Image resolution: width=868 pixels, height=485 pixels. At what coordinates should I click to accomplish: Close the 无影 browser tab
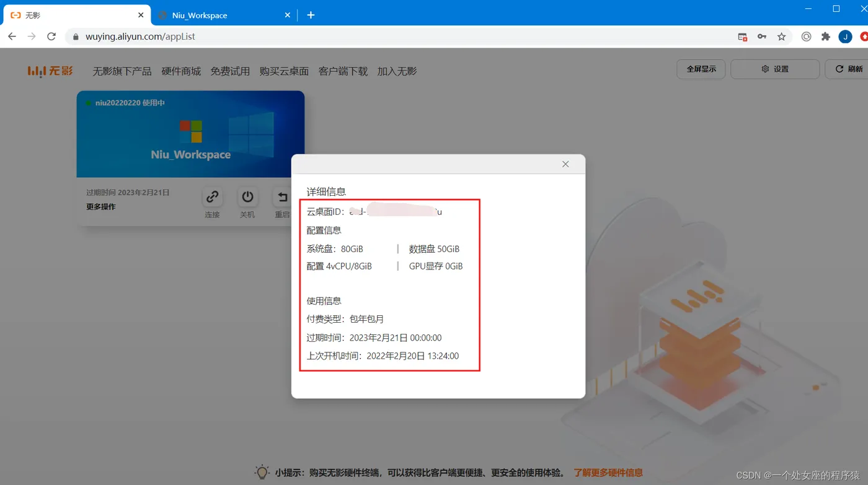pyautogui.click(x=141, y=15)
